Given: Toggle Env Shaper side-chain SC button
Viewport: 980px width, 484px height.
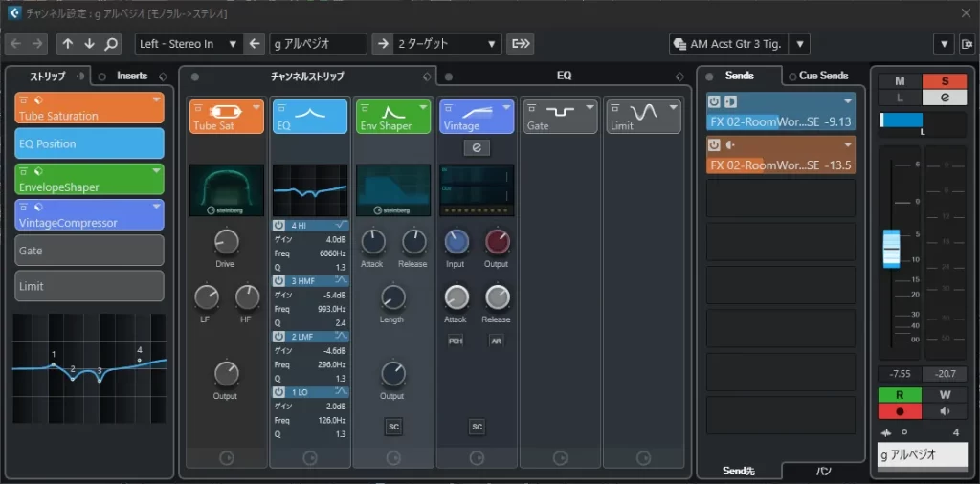Looking at the screenshot, I should click(x=393, y=427).
